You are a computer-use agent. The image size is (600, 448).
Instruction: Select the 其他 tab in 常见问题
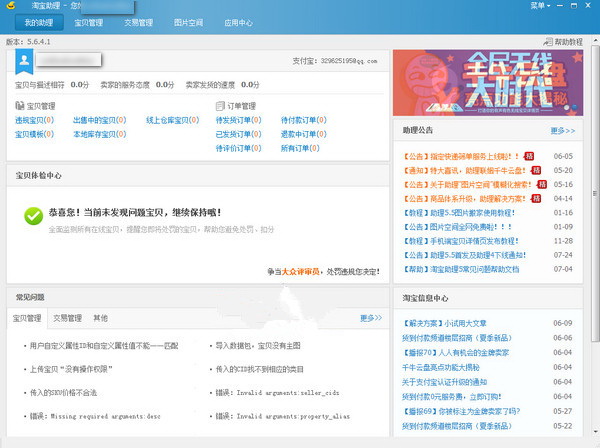coord(100,318)
